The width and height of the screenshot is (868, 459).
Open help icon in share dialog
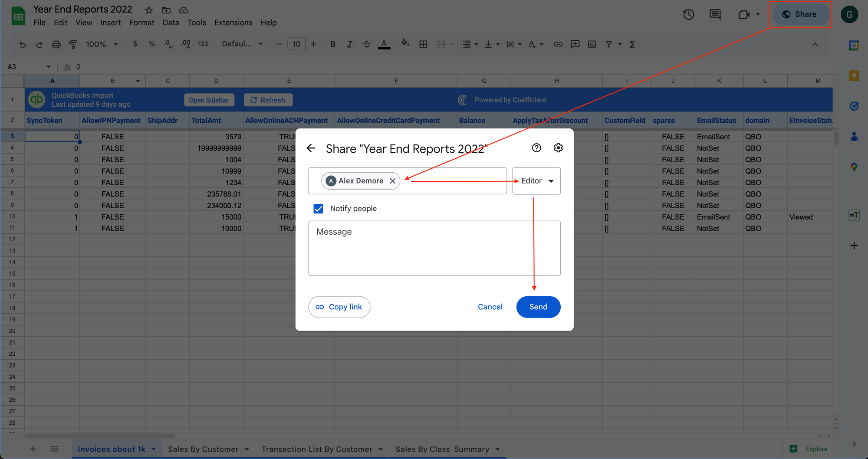(536, 148)
